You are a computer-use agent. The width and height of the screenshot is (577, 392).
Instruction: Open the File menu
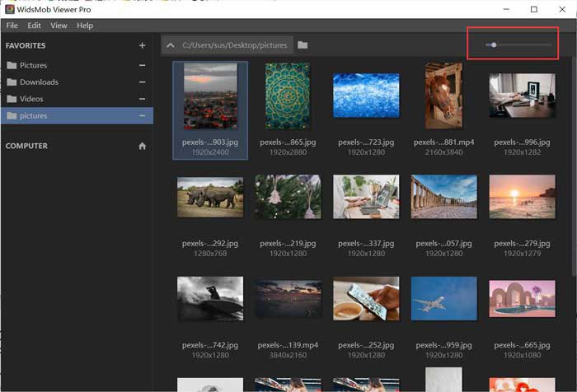[12, 26]
